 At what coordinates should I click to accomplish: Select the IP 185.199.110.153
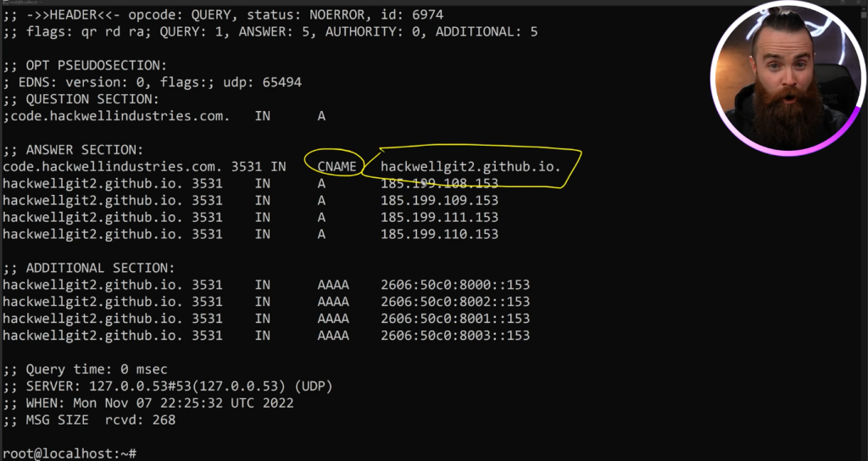[439, 235]
